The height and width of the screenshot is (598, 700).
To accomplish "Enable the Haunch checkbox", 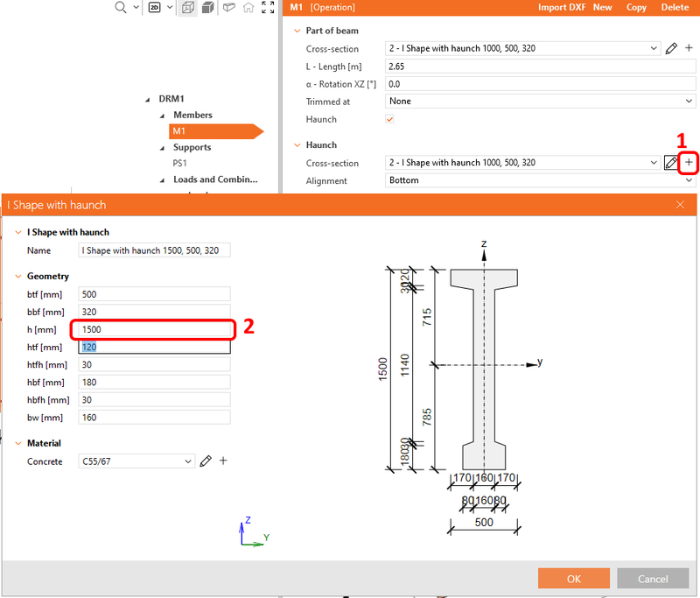I will [x=389, y=119].
